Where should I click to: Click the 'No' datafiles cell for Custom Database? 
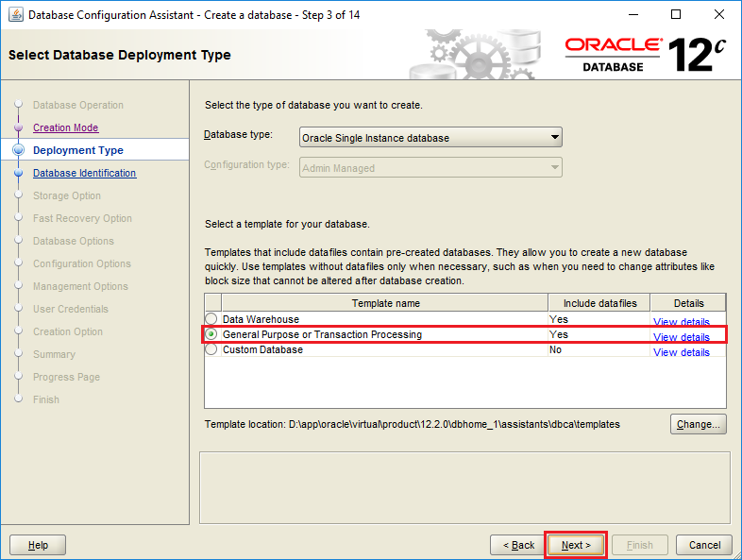(x=555, y=349)
